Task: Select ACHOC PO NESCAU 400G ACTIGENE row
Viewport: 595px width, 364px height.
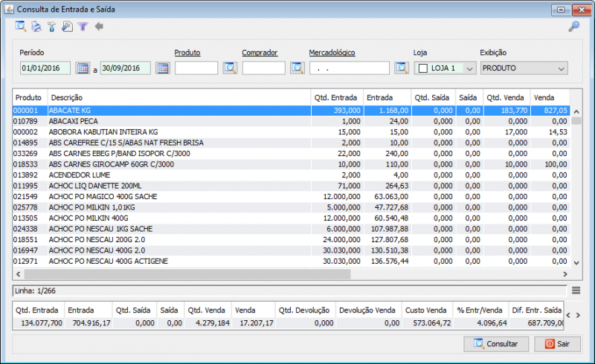Action: pos(291,261)
